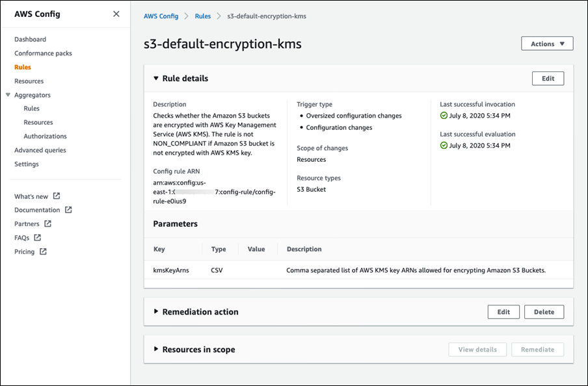The width and height of the screenshot is (588, 386).
Task: Navigate to AWS Config breadcrumb link
Action: point(161,16)
